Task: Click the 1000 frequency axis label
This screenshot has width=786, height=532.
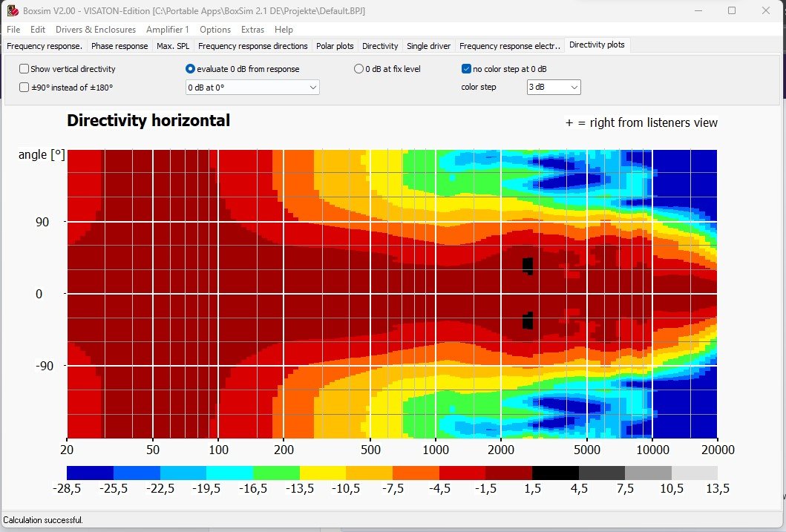Action: click(x=436, y=450)
